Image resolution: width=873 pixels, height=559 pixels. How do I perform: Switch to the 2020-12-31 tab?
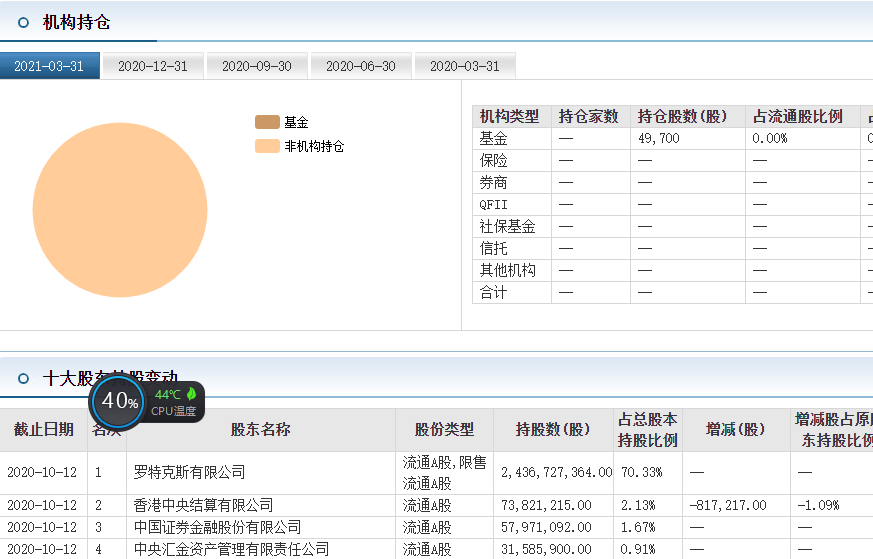pyautogui.click(x=153, y=66)
